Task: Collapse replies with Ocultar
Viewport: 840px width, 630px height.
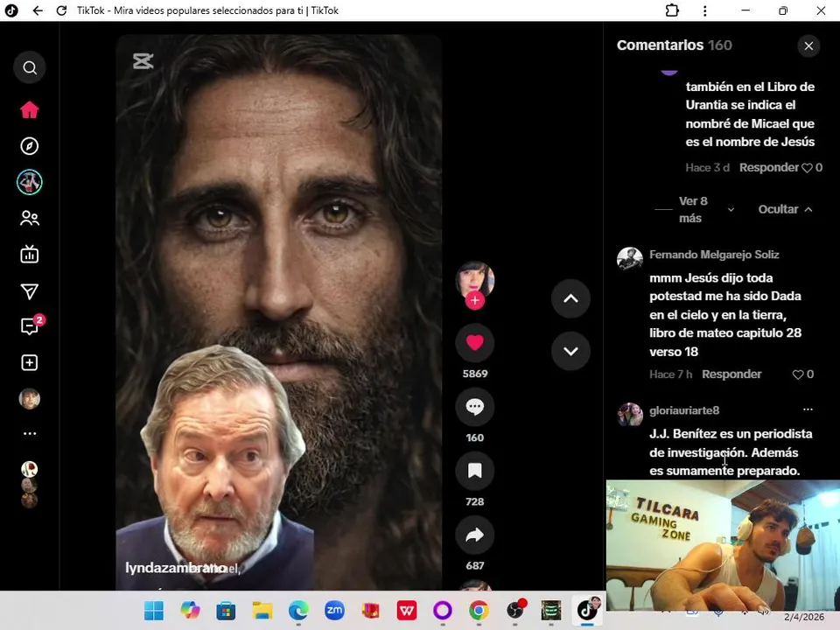Action: click(786, 209)
